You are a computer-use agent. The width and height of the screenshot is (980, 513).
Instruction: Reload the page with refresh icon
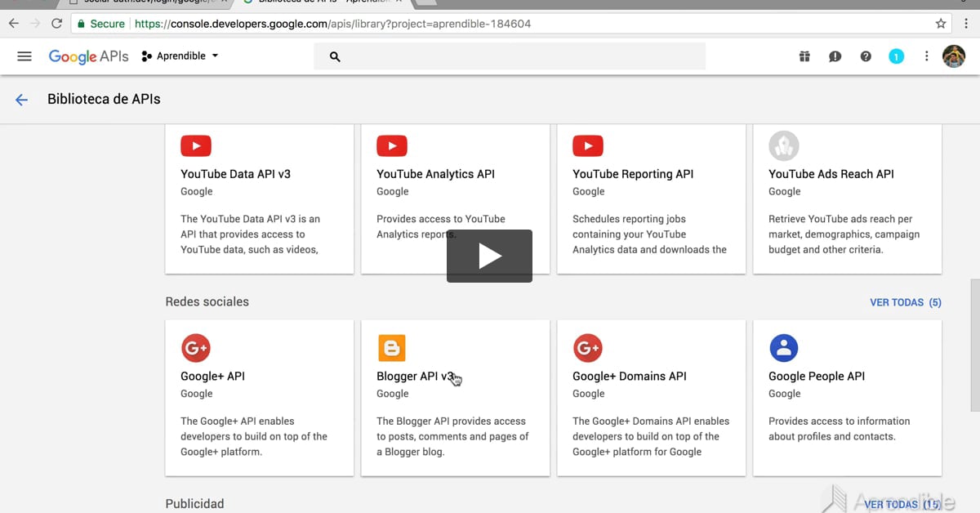tap(56, 24)
